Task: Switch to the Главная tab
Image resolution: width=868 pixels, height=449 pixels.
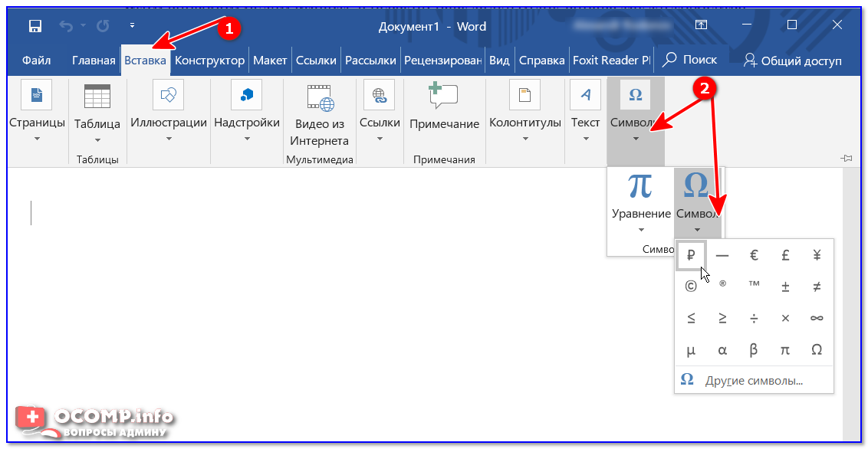Action: click(x=94, y=61)
